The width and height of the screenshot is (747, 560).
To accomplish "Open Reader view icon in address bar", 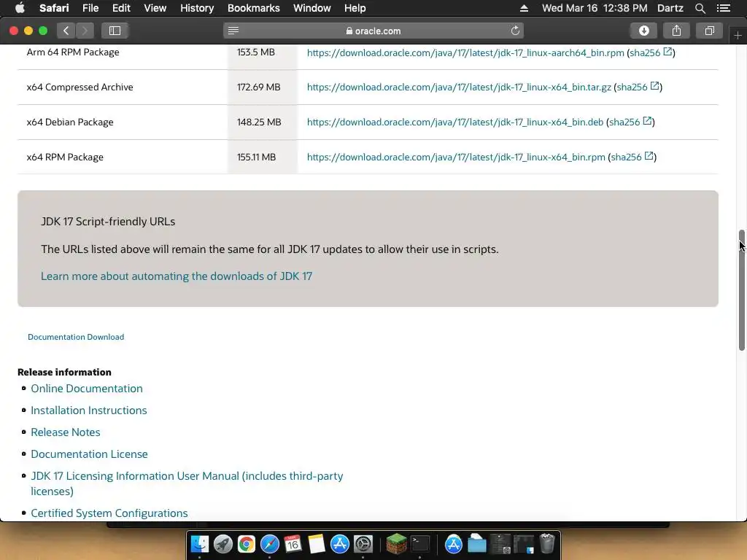I will coord(233,31).
